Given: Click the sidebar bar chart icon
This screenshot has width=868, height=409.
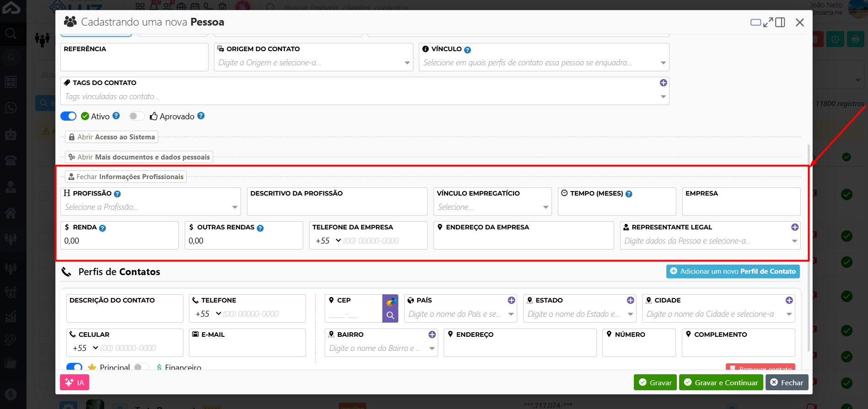Looking at the screenshot, I should (11, 316).
